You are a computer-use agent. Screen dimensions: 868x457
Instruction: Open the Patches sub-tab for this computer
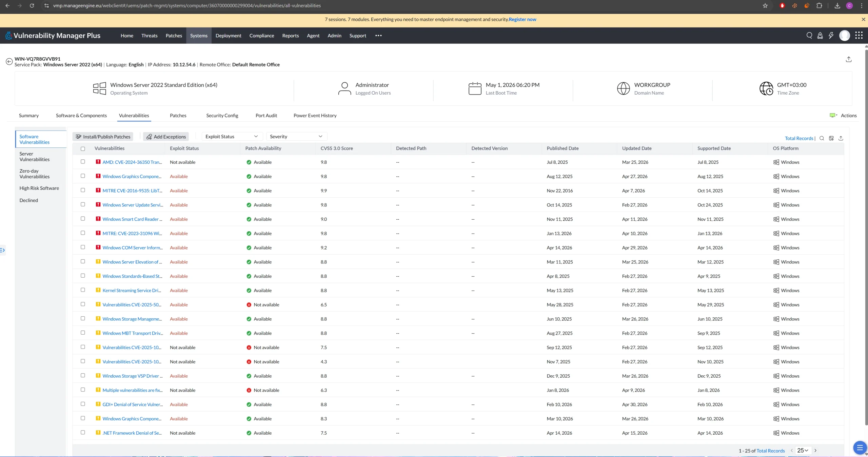pyautogui.click(x=178, y=115)
